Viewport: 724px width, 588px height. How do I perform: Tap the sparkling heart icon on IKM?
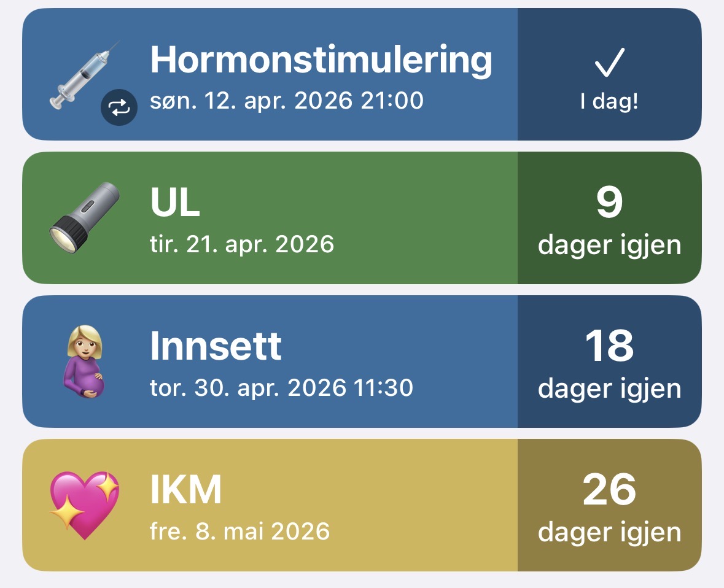click(84, 505)
